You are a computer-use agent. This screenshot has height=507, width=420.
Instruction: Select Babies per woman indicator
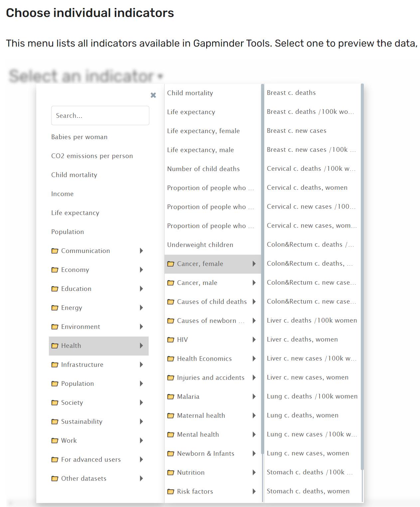coord(79,137)
